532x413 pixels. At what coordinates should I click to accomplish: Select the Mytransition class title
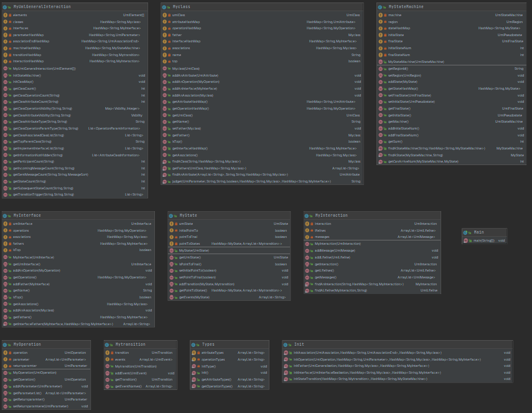[130, 344]
